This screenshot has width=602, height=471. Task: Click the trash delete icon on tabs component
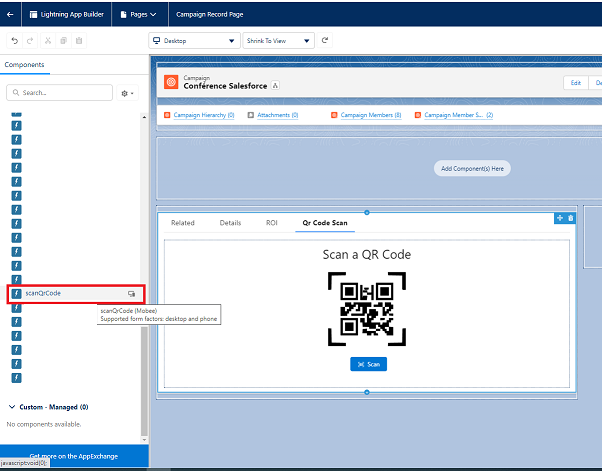(571, 218)
